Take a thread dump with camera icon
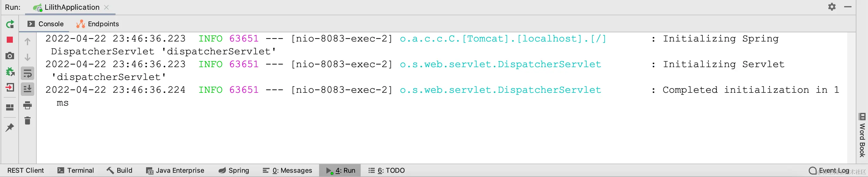The height and width of the screenshot is (177, 868). pos(10,56)
